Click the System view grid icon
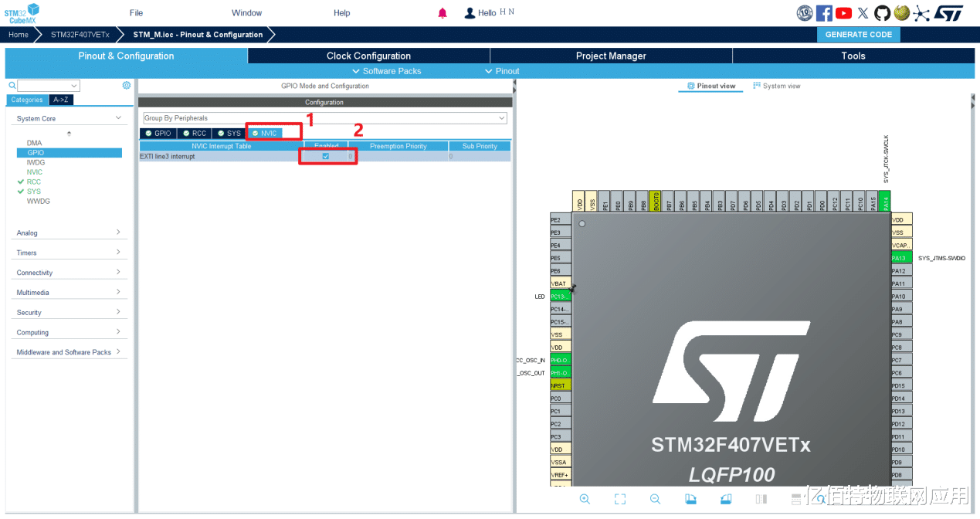 click(757, 86)
